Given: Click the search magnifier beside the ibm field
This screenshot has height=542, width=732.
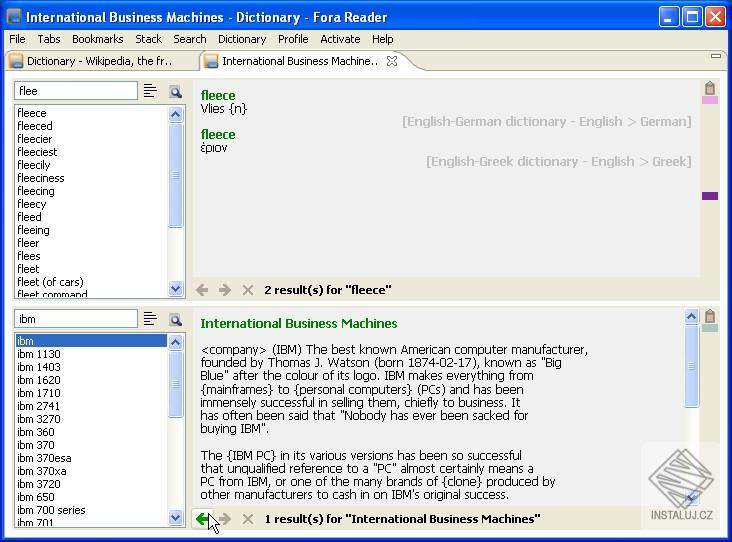Looking at the screenshot, I should click(176, 320).
